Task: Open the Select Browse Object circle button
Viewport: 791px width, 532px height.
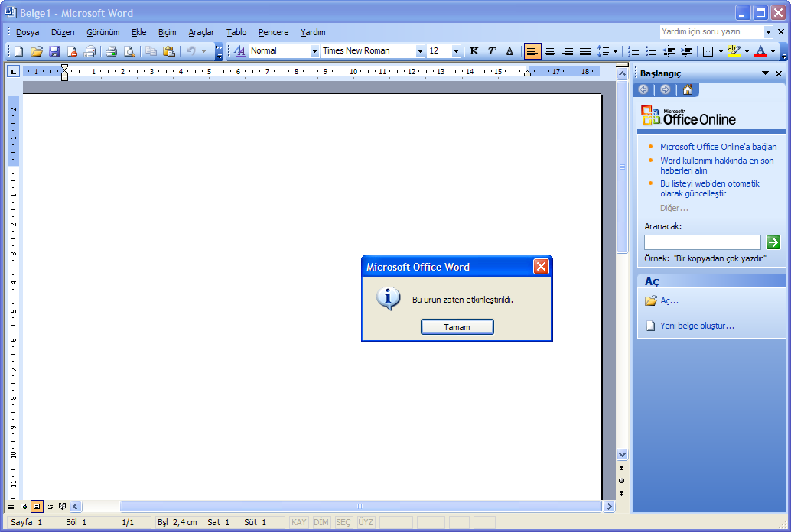Action: point(621,481)
